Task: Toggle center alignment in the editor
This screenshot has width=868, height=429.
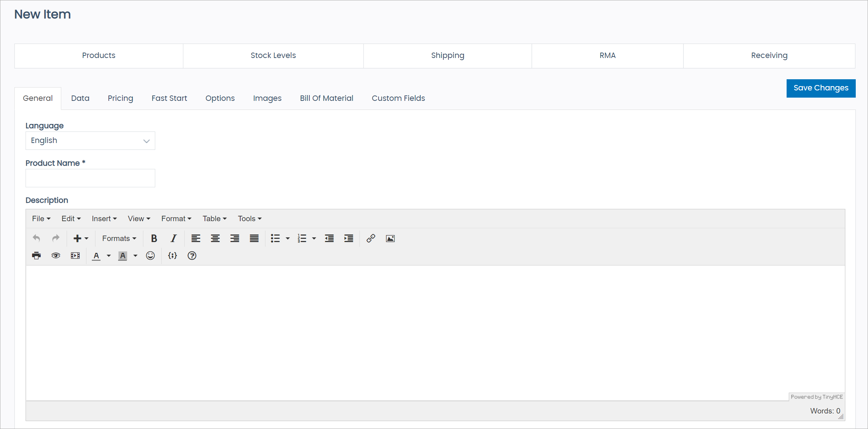Action: pyautogui.click(x=215, y=238)
